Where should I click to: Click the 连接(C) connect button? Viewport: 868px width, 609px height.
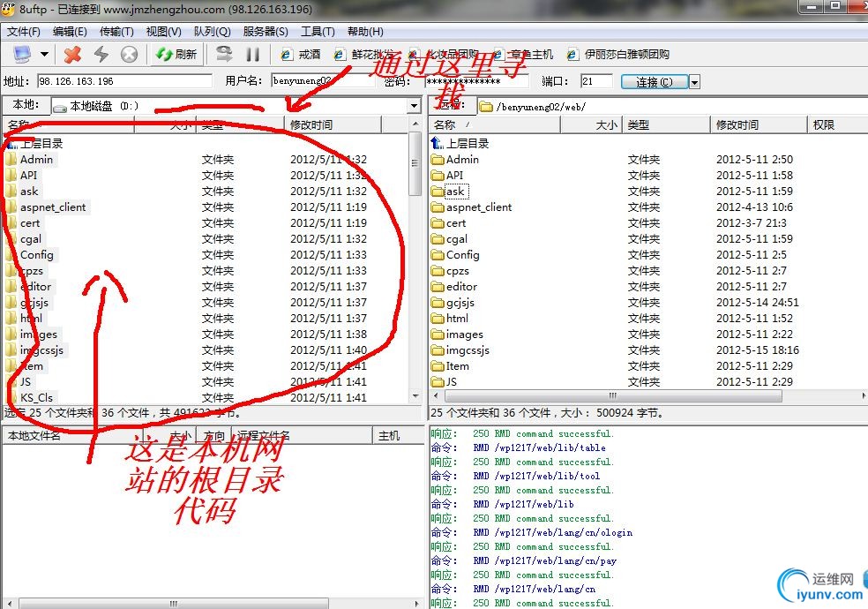655,82
